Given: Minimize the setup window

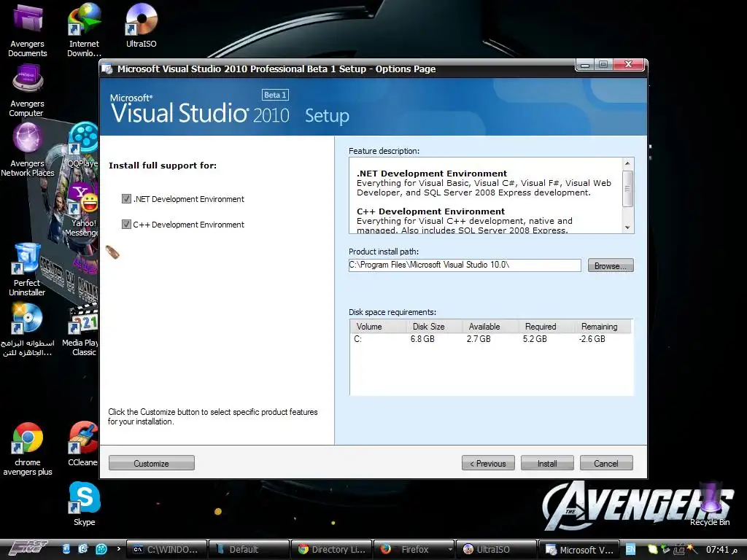Looking at the screenshot, I should [585, 64].
